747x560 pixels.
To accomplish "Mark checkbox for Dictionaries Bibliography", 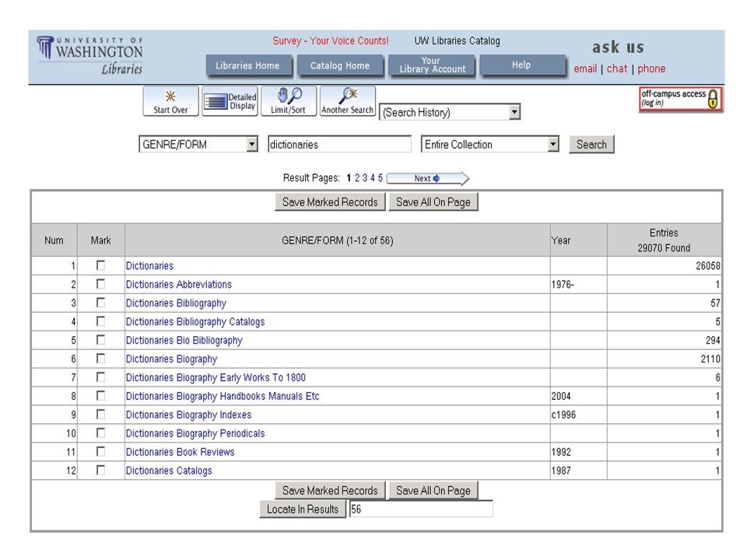I will [x=100, y=303].
